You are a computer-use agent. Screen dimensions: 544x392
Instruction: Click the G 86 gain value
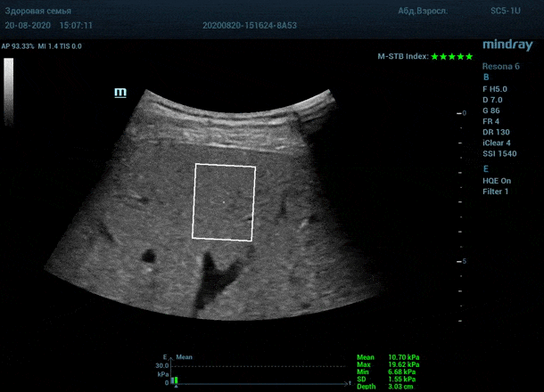492,110
